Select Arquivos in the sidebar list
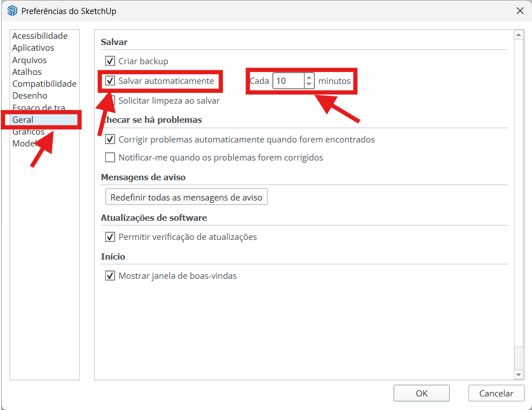This screenshot has width=532, height=410. (x=29, y=60)
